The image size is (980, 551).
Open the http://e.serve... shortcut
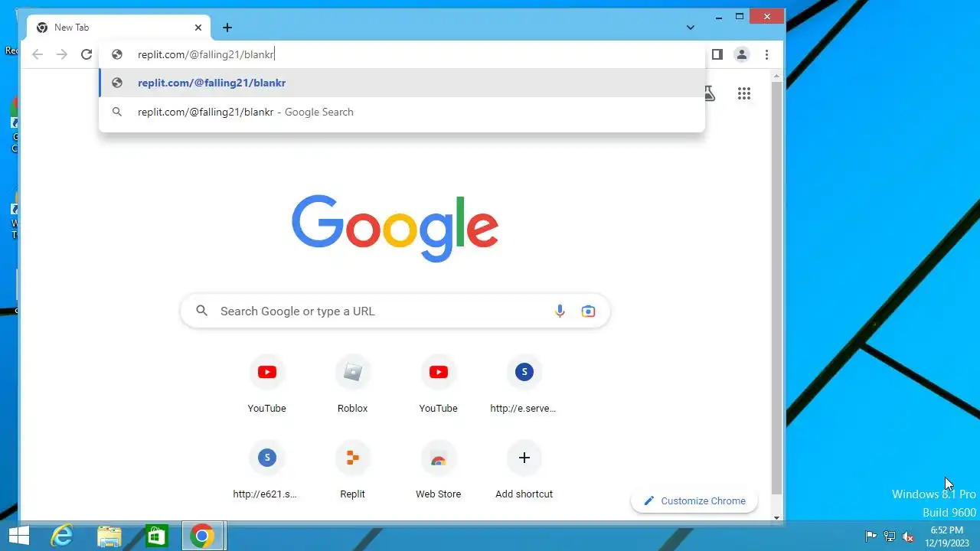pyautogui.click(x=524, y=385)
